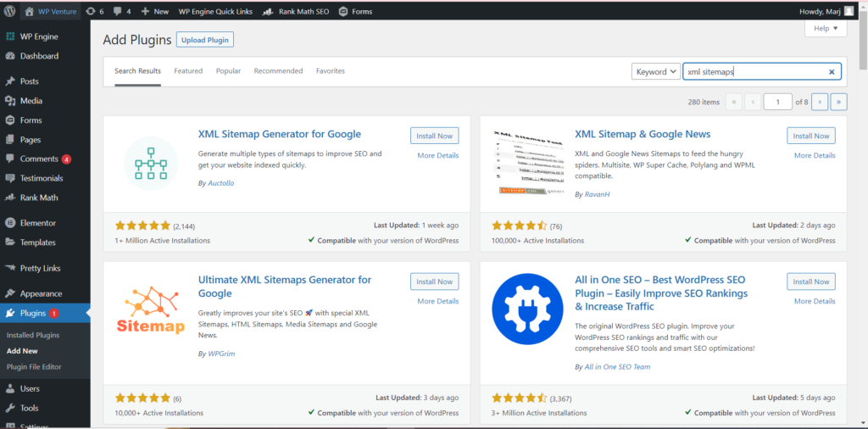Open the All in One SEO Team author link
The width and height of the screenshot is (868, 429).
pyautogui.click(x=617, y=366)
